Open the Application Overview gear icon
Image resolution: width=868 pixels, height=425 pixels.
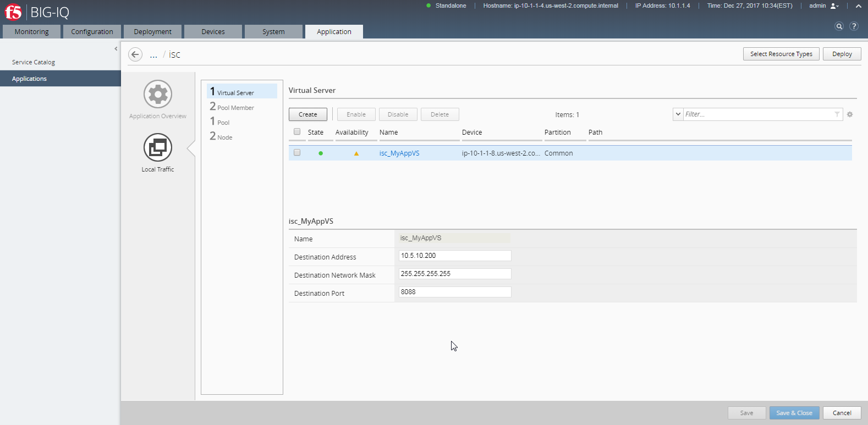point(158,95)
